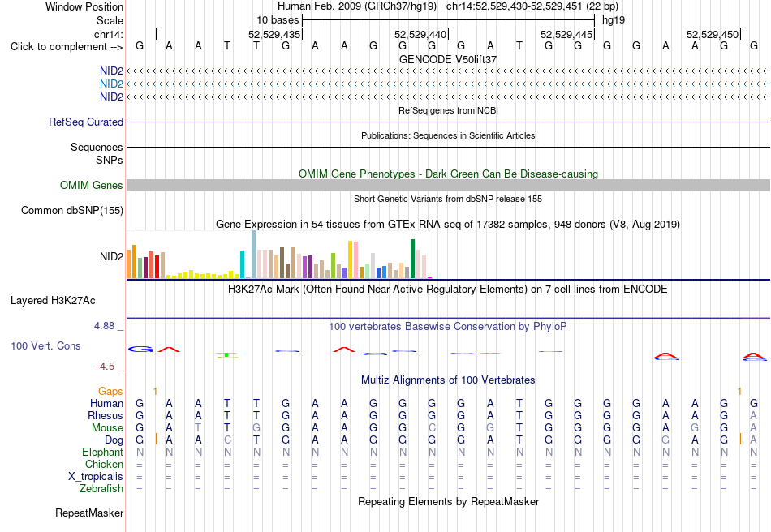Open the OMIM Genes track label

tap(92, 185)
